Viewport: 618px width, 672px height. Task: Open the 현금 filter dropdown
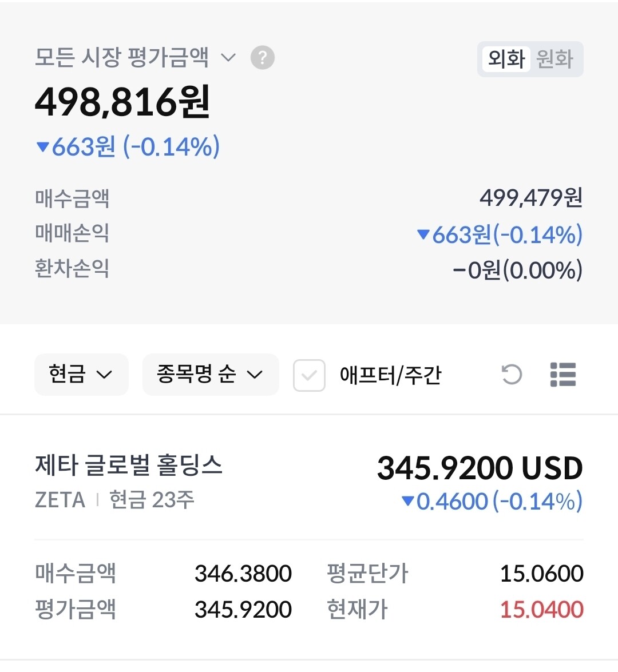pyautogui.click(x=81, y=375)
